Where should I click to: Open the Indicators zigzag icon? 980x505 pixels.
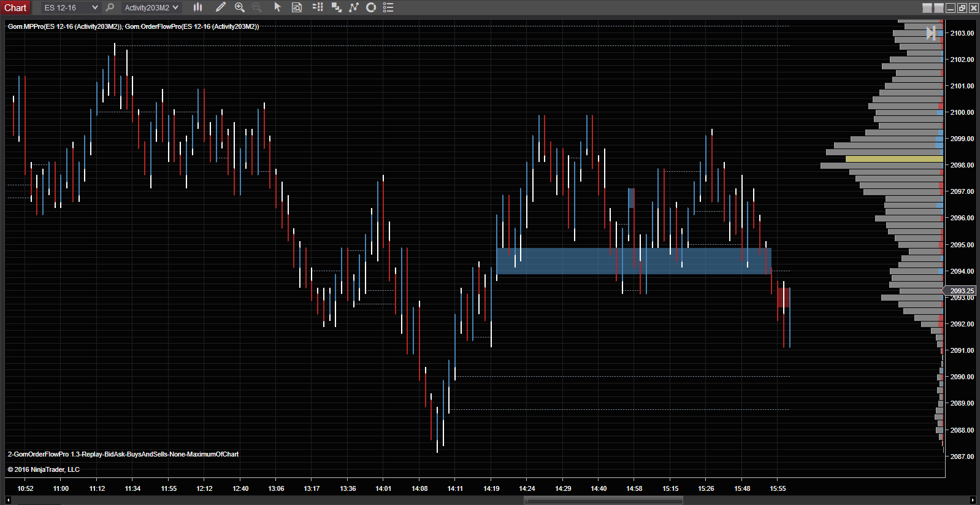(354, 7)
